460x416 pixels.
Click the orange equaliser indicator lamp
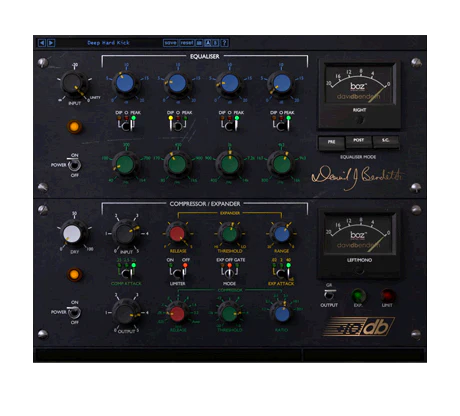coord(74,127)
